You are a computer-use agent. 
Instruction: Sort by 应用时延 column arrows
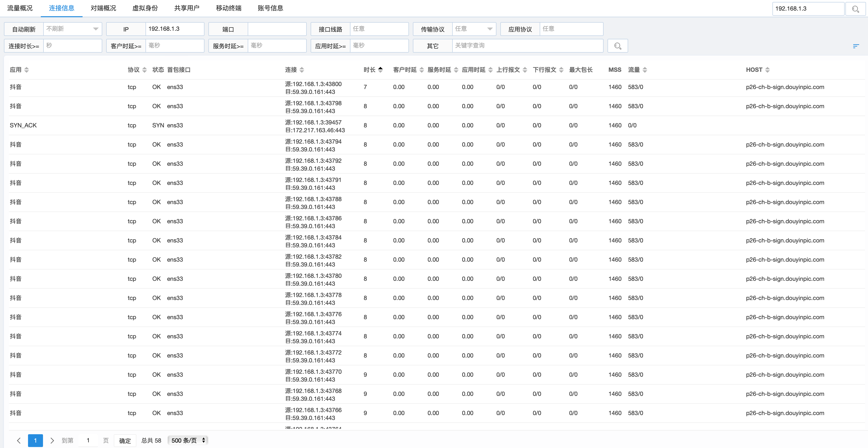click(x=490, y=70)
